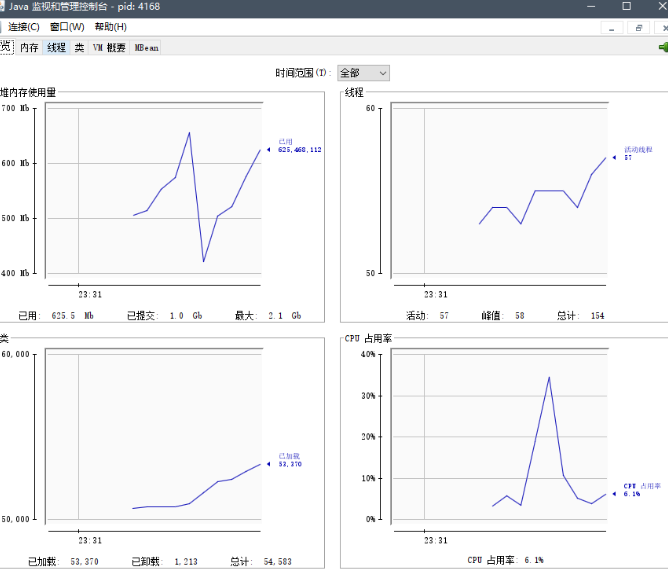
Task: Click the 活动线程 57 legend label
Action: pyautogui.click(x=638, y=153)
